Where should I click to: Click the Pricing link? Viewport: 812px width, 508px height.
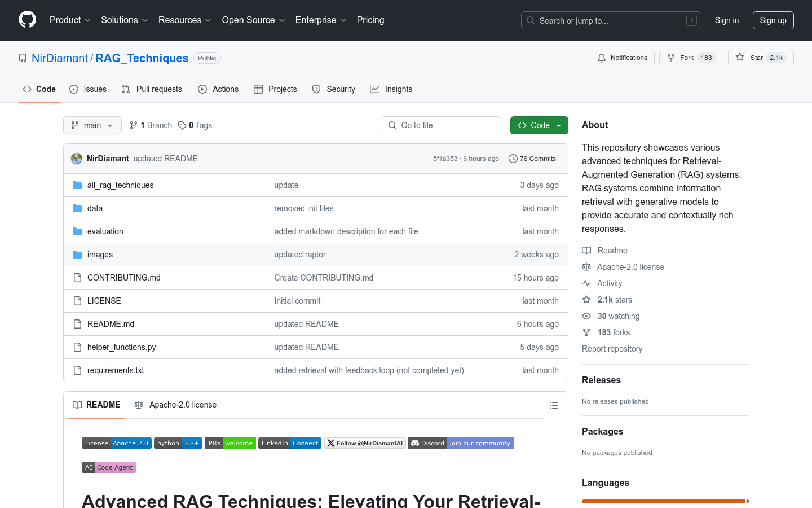(370, 20)
